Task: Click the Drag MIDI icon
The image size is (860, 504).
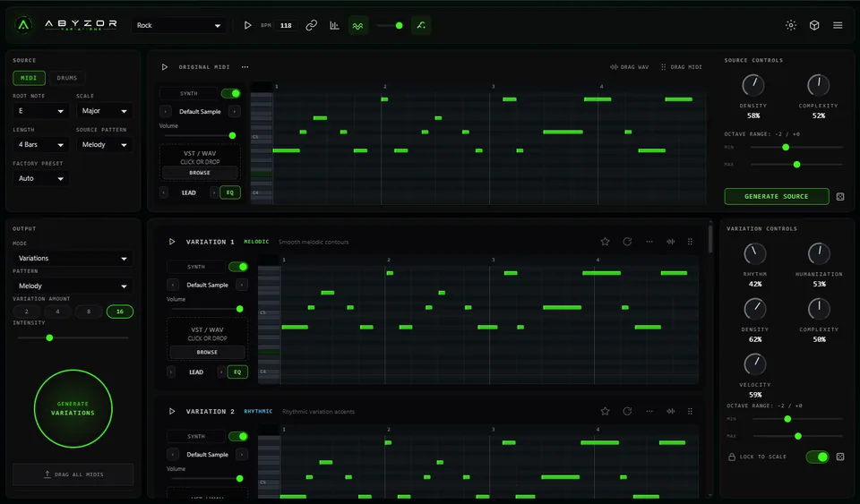Action: click(664, 67)
